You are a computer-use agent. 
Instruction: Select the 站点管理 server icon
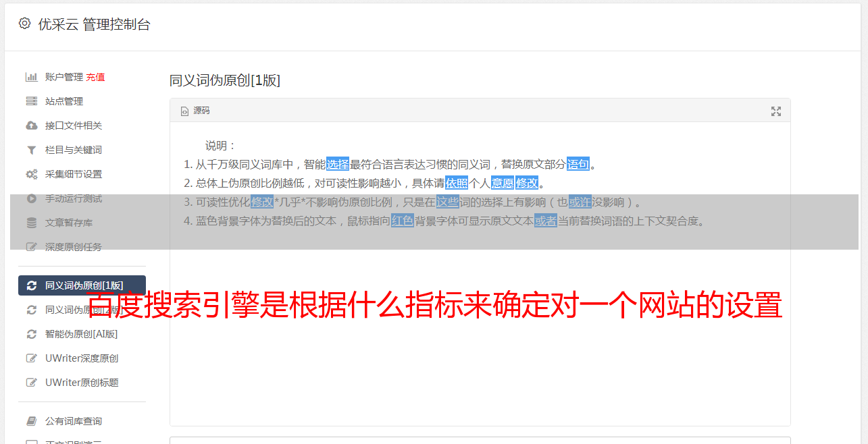point(31,101)
